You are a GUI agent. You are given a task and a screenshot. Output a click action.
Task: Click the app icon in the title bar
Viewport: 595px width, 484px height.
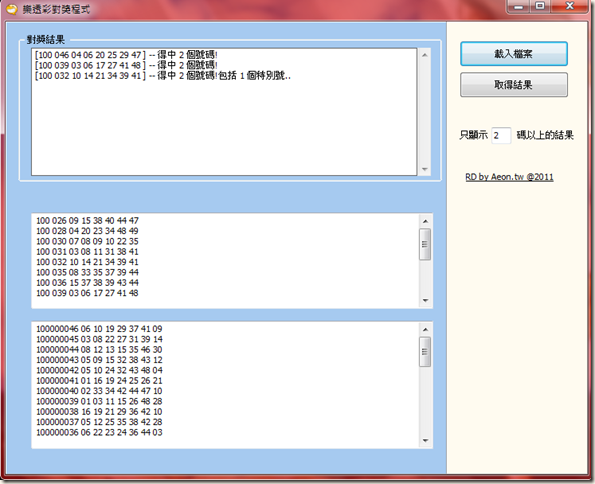[12, 9]
